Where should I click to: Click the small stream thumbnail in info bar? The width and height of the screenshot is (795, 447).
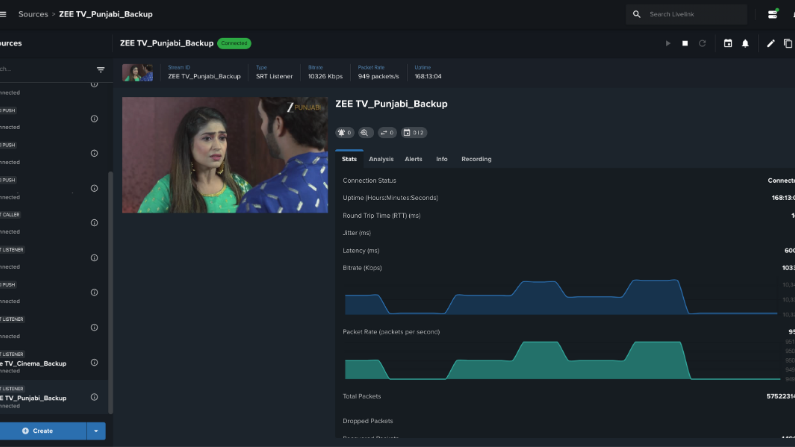point(137,72)
